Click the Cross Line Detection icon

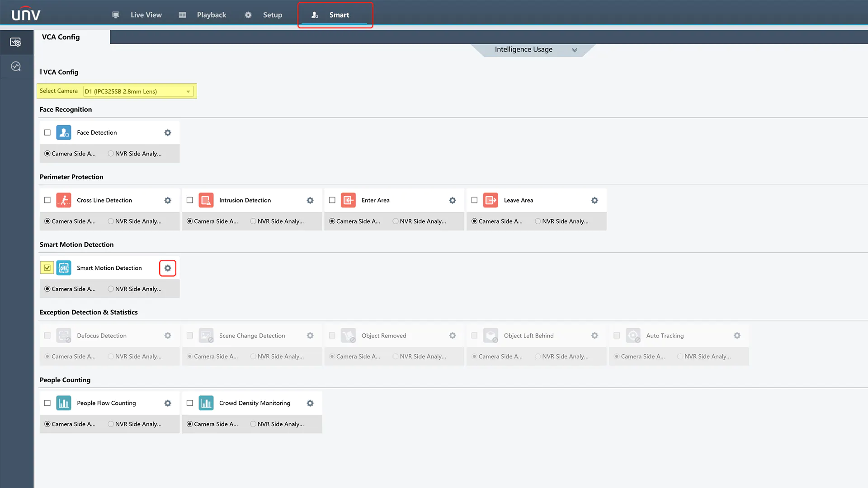[64, 200]
